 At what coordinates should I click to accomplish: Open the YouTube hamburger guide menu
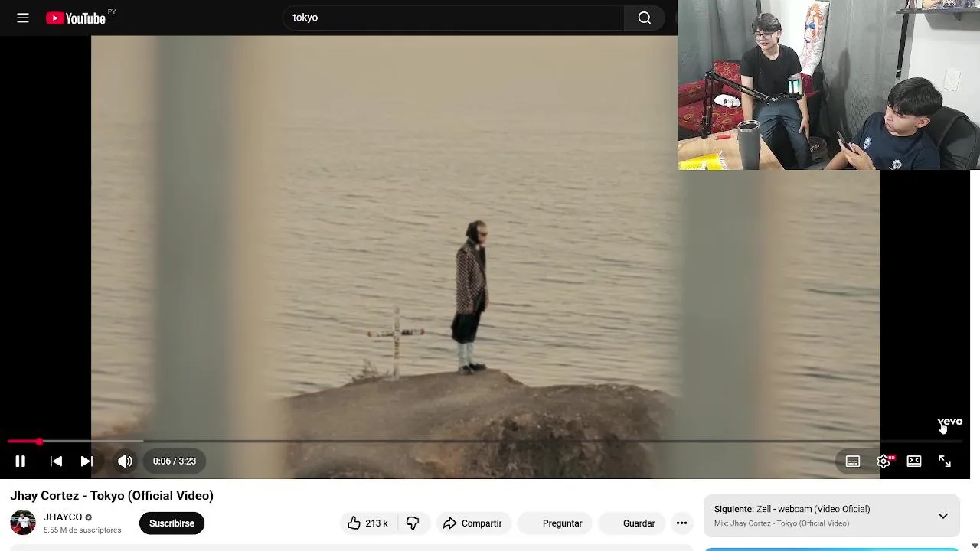click(23, 18)
